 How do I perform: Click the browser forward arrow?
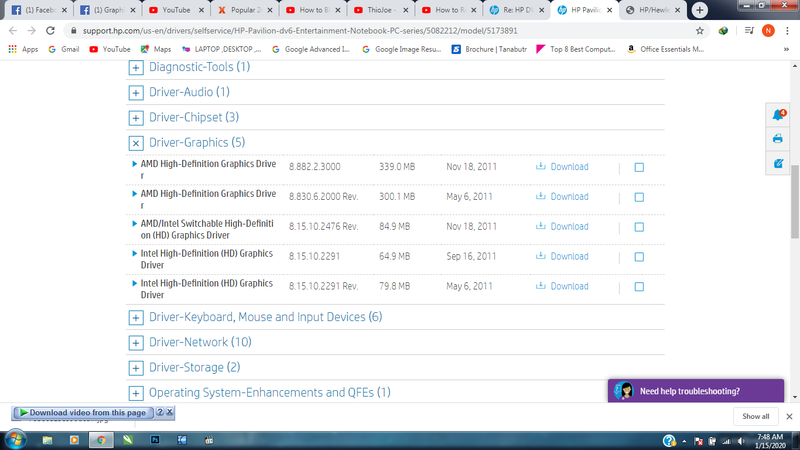pos(32,31)
